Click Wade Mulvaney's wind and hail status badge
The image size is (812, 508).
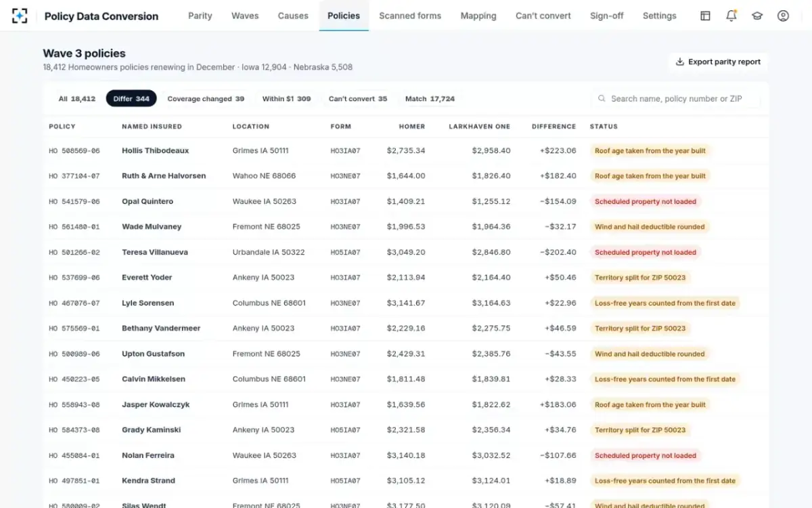(x=650, y=227)
